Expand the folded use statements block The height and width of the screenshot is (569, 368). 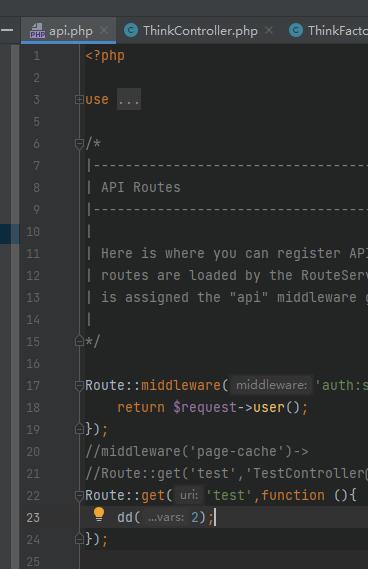coord(79,99)
